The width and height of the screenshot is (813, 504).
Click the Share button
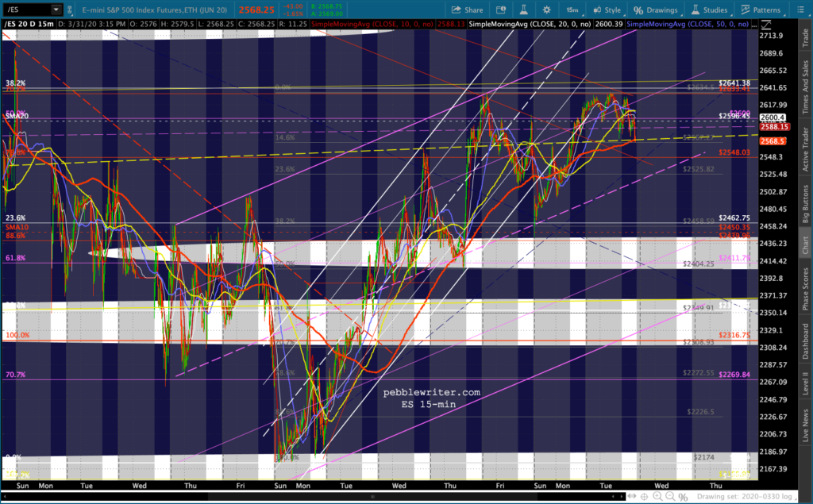tap(467, 10)
